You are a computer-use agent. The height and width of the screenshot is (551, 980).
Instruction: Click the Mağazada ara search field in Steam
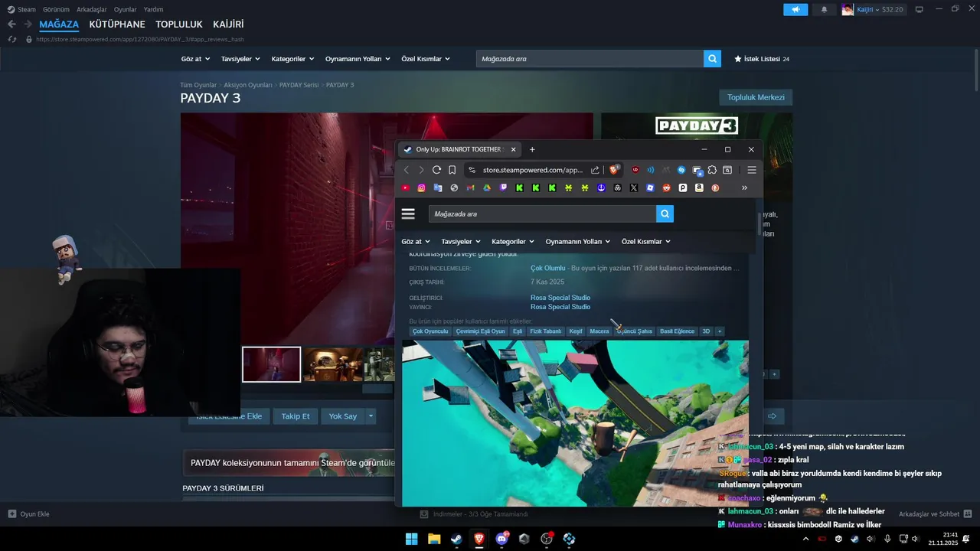590,59
